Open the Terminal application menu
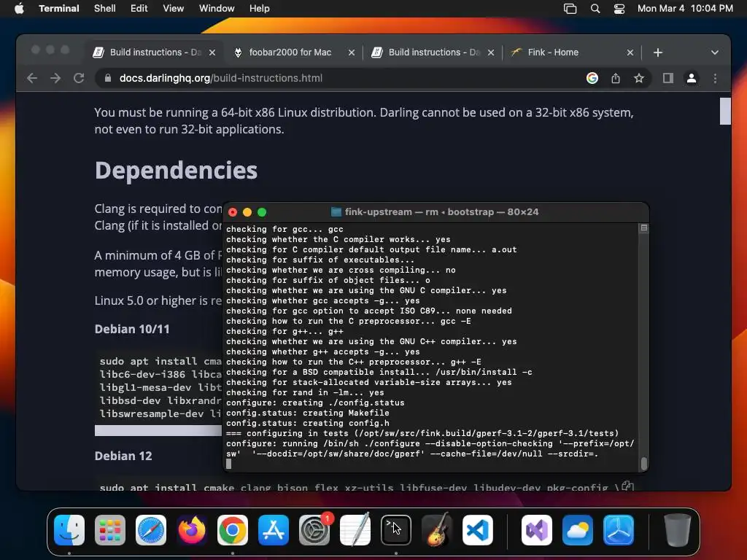 coord(58,9)
